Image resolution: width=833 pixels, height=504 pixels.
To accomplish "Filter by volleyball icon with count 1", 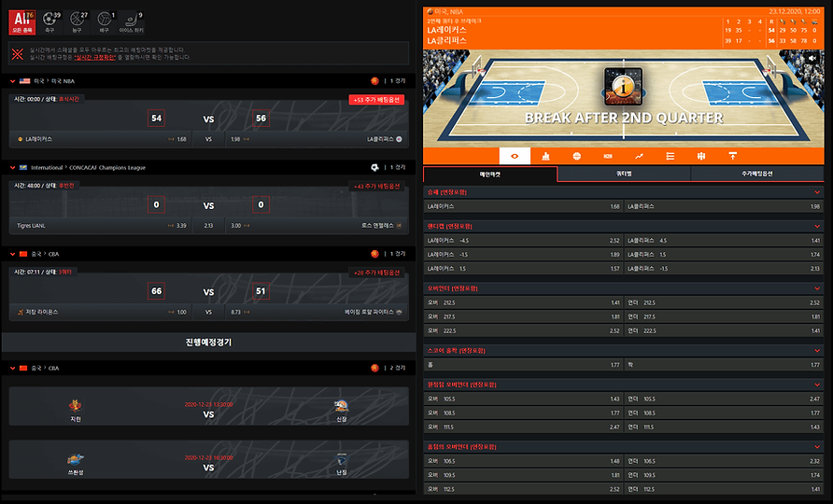I will (x=105, y=22).
